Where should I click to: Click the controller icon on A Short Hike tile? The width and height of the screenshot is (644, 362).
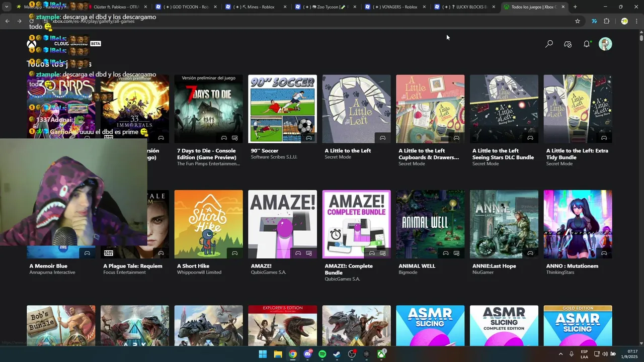[x=234, y=253]
